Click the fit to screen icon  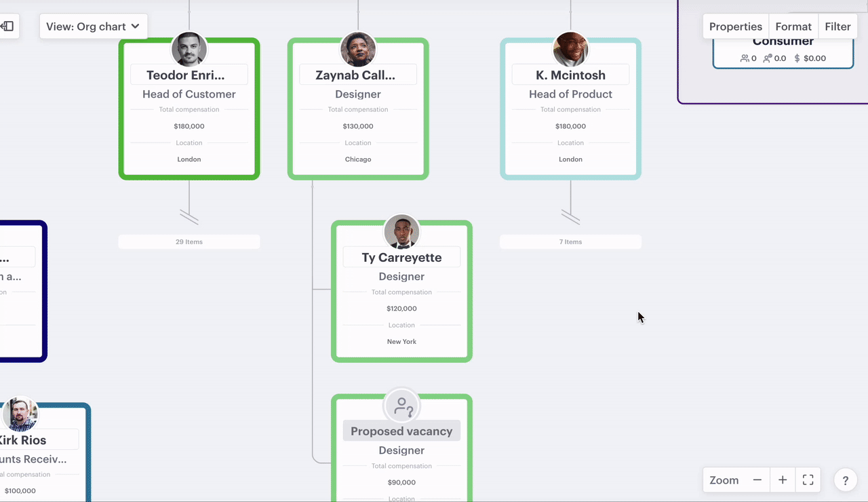[x=808, y=480]
